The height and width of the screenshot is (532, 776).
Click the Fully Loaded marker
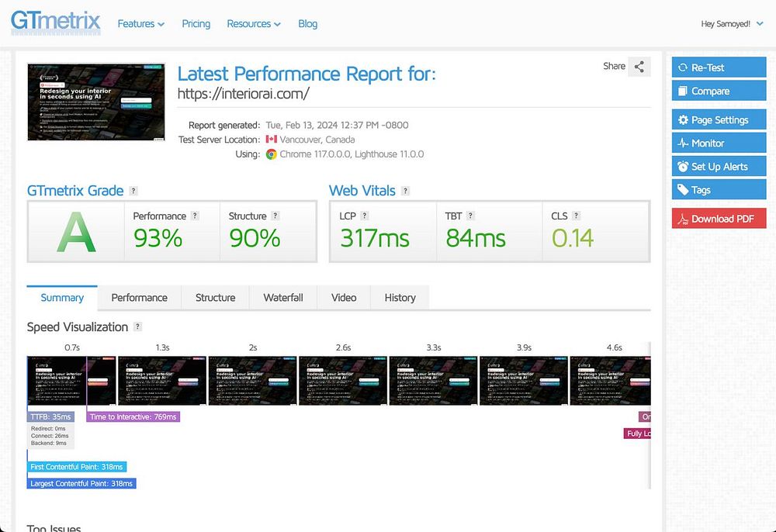(x=637, y=433)
